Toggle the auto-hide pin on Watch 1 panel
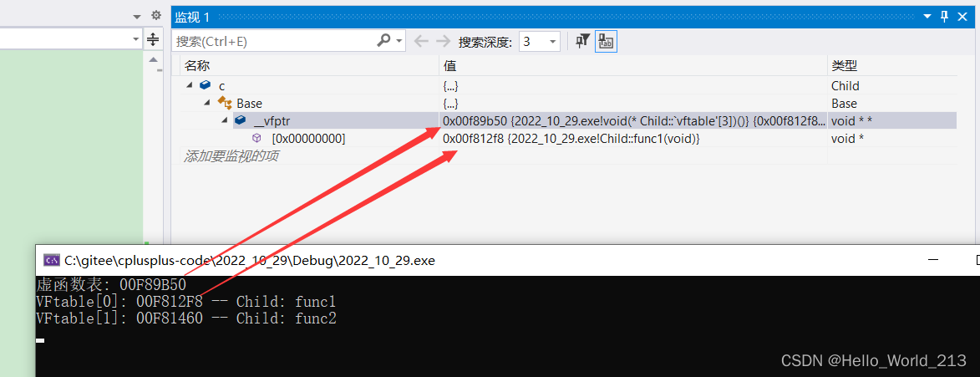 (945, 16)
